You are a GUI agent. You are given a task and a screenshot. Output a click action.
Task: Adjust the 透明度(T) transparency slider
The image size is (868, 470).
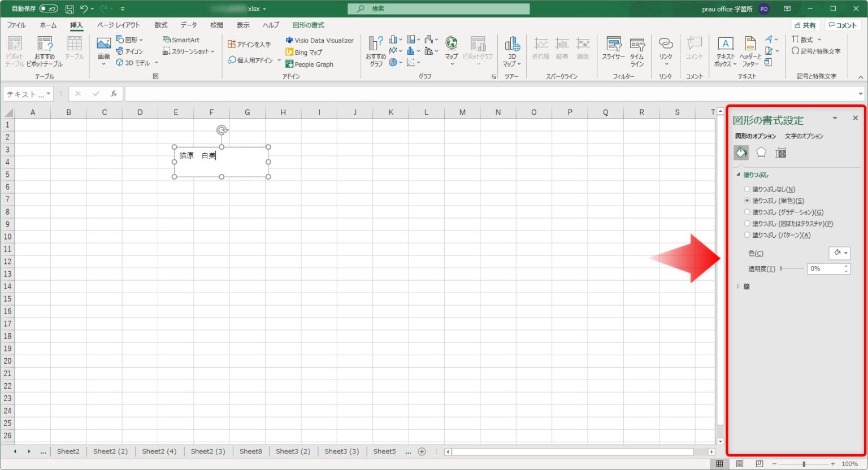[x=792, y=269]
